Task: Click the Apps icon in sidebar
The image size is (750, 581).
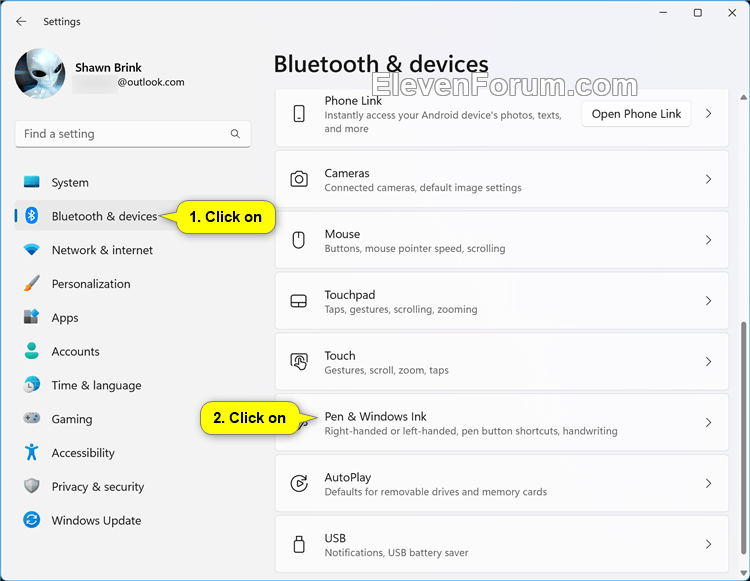Action: 32,317
